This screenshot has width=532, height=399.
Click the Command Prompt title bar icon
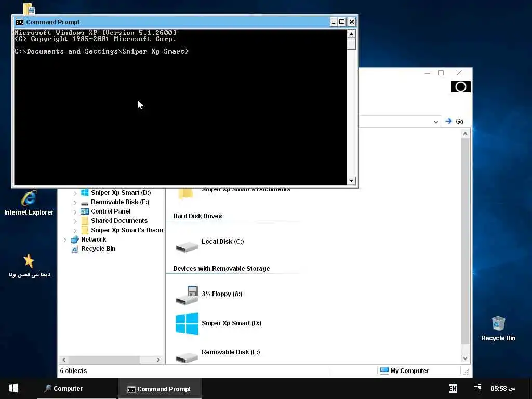click(19, 22)
